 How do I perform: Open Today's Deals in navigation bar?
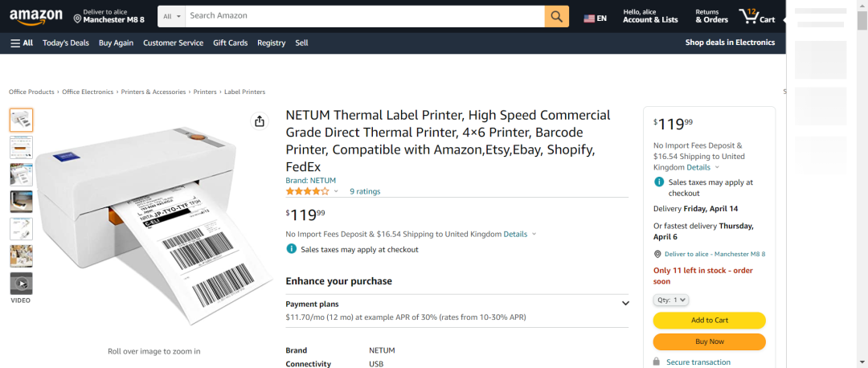(x=66, y=43)
